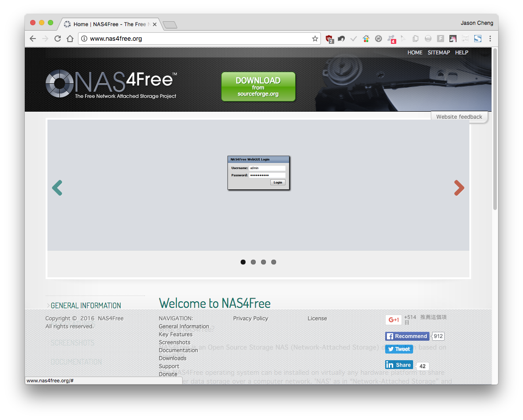Click the browser back arrow
Viewport: 523px width, 420px height.
coord(33,39)
